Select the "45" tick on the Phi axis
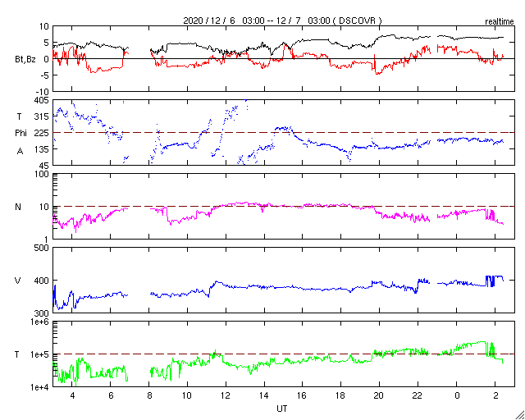Image resolution: width=525 pixels, height=420 pixels. (44, 166)
